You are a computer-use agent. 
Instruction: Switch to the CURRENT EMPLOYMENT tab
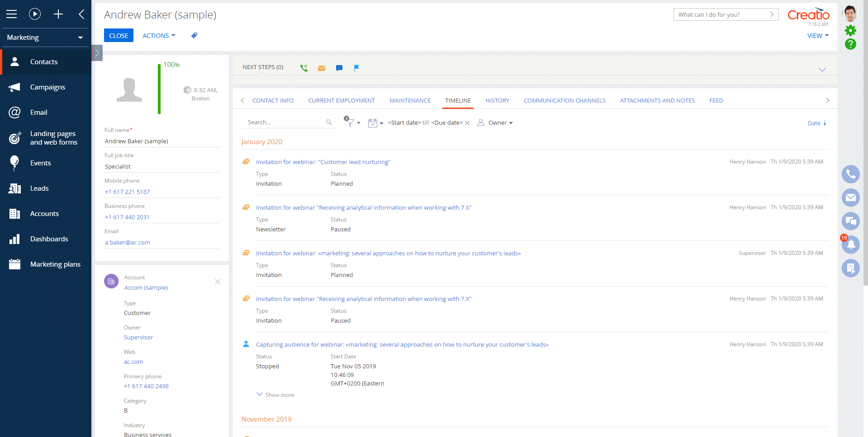click(342, 101)
